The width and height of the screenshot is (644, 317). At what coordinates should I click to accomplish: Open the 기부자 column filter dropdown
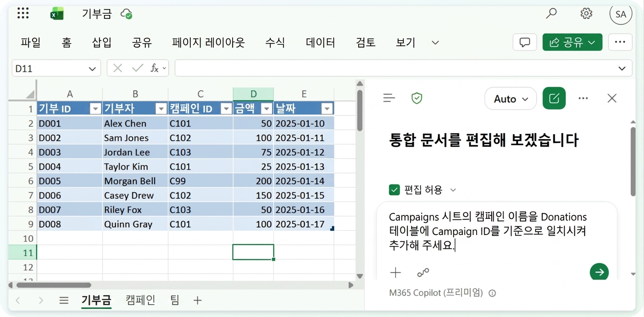161,109
